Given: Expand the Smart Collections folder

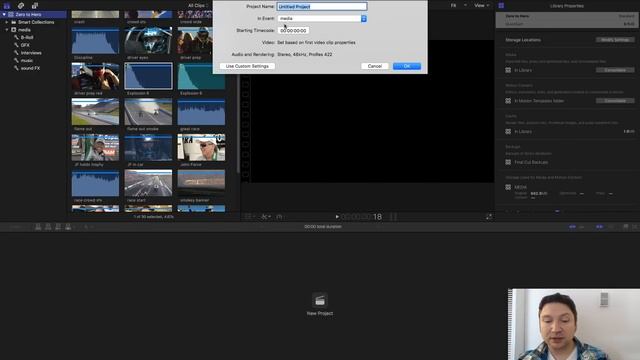Looking at the screenshot, I should [x=7, y=22].
